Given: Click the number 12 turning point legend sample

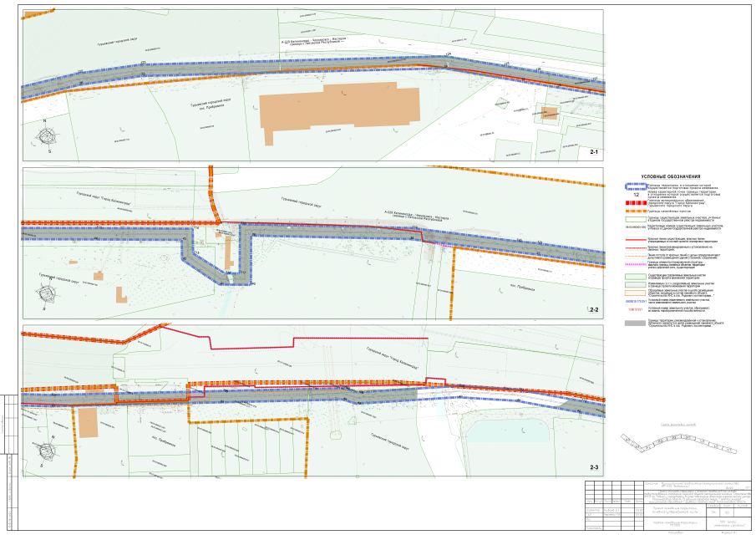Looking at the screenshot, I should 635,195.
